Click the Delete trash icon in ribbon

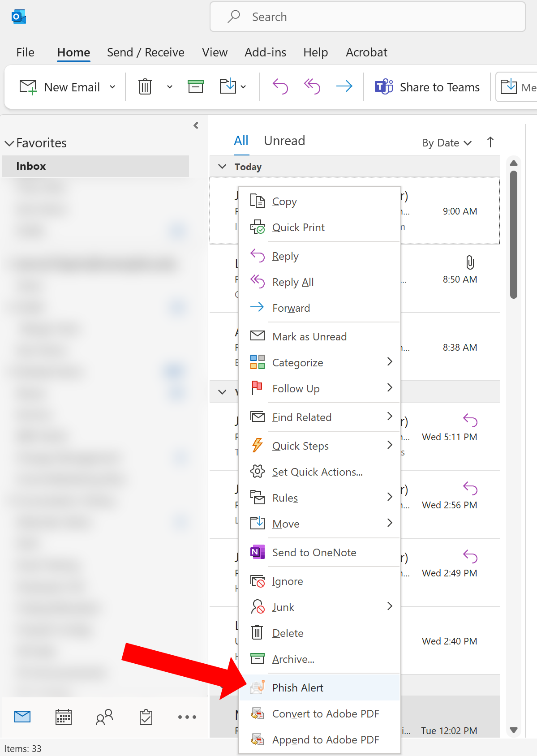(145, 86)
